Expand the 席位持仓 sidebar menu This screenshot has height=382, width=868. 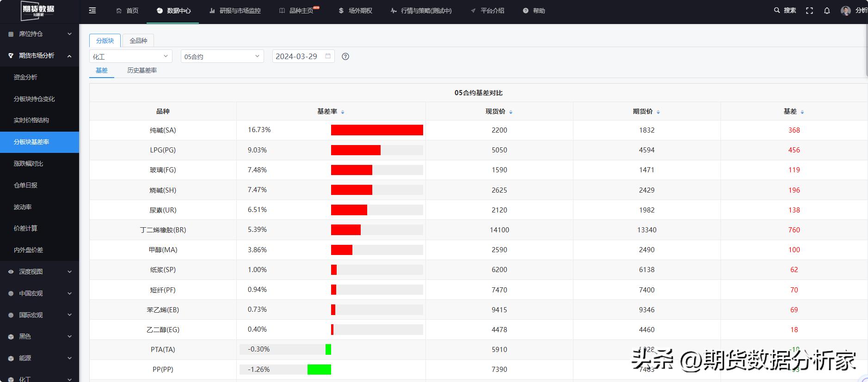pyautogui.click(x=39, y=34)
